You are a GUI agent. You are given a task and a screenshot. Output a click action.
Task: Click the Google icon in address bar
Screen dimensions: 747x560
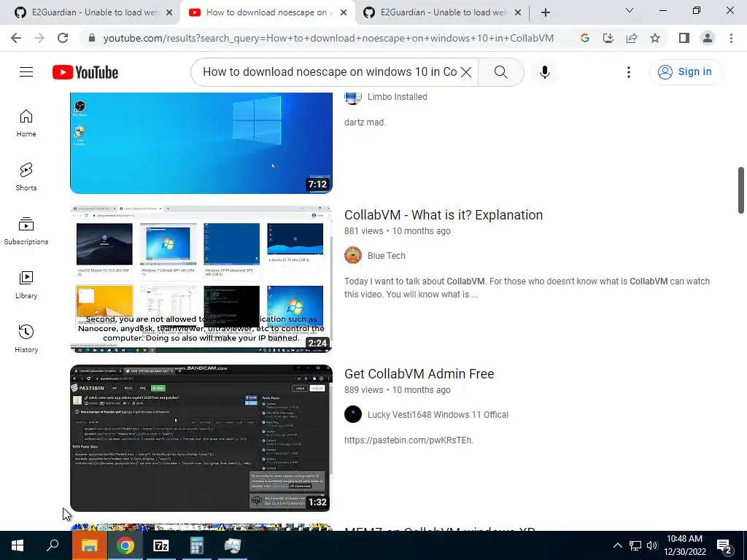[585, 38]
